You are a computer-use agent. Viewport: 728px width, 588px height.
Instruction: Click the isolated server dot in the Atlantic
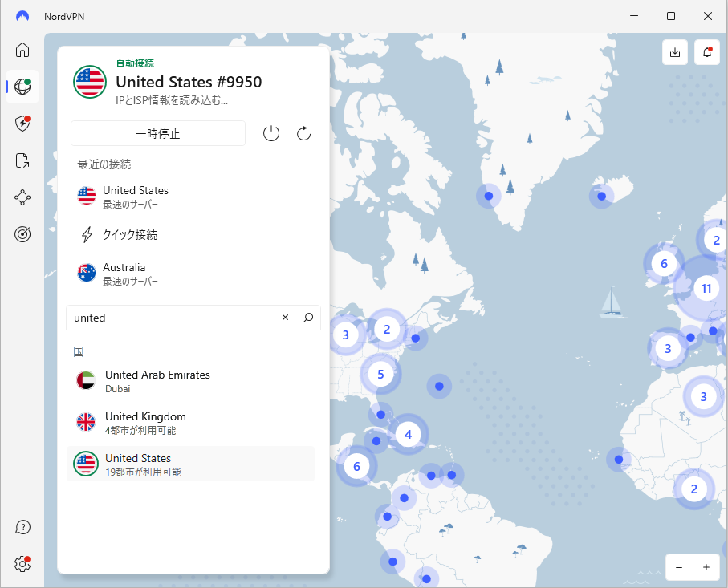click(x=439, y=386)
